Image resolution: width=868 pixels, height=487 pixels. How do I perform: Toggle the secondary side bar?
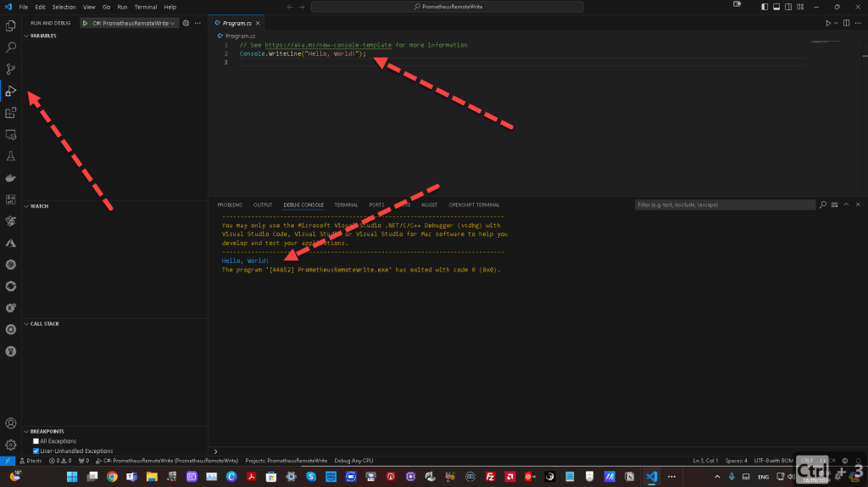click(x=788, y=7)
